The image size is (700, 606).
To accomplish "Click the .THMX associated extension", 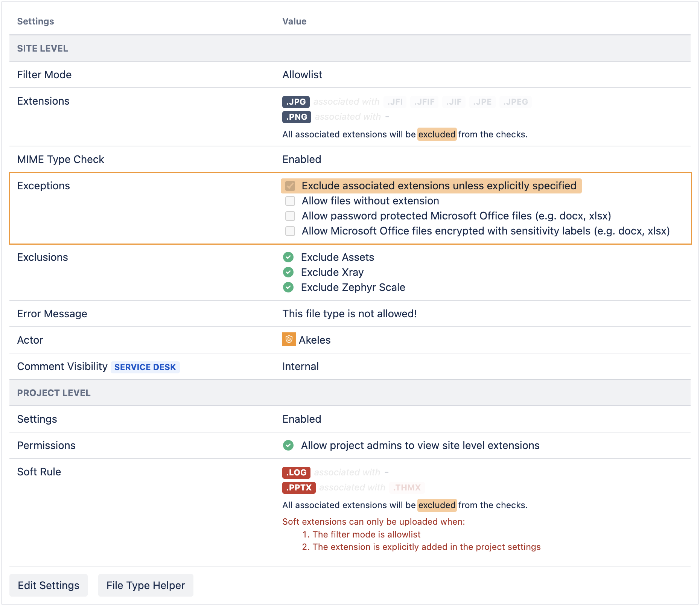I will coord(406,488).
